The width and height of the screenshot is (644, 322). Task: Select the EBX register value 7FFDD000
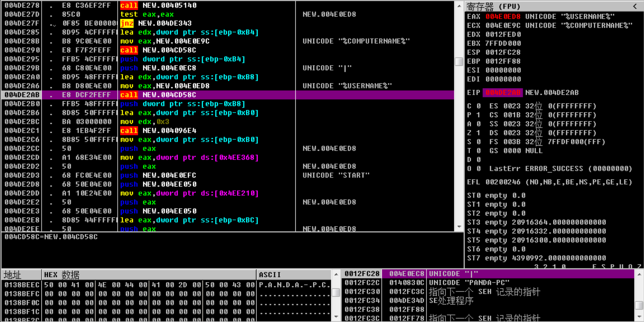pyautogui.click(x=503, y=43)
